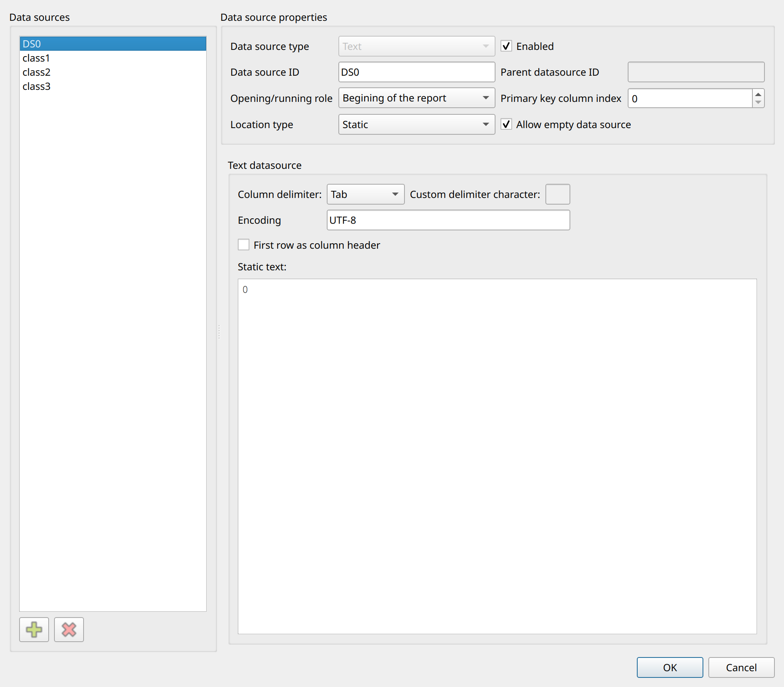The image size is (784, 687).
Task: Increase Primary key column index
Action: pos(758,94)
